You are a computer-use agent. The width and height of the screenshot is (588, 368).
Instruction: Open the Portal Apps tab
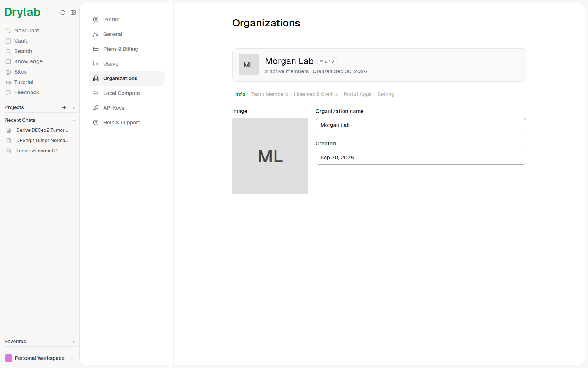358,94
